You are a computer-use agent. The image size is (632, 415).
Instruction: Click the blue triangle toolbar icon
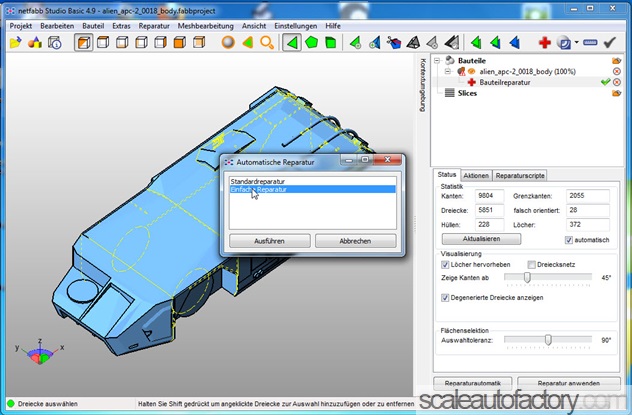515,42
